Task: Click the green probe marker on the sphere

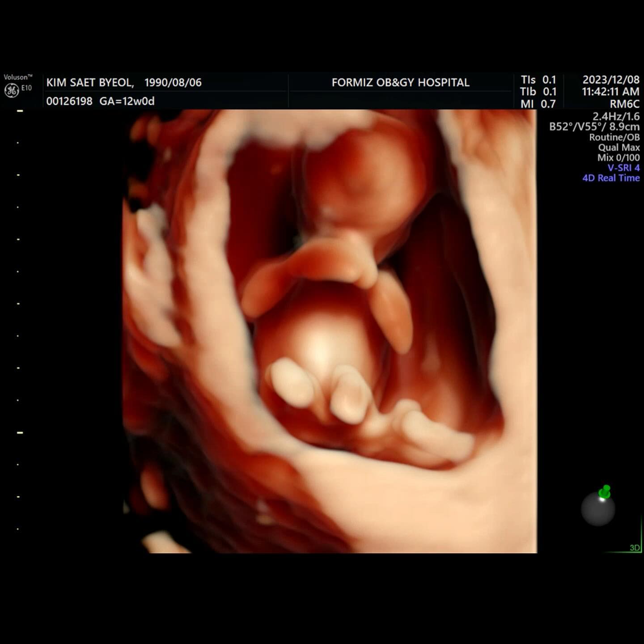Action: coord(605,491)
